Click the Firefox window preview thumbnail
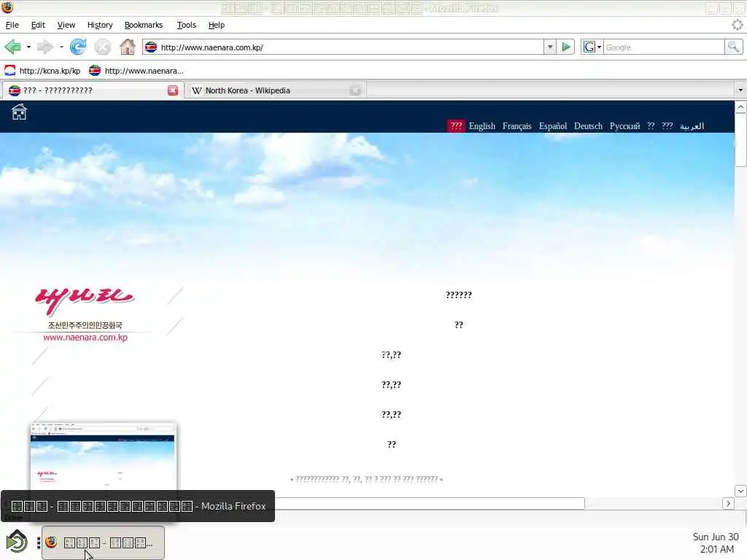The height and width of the screenshot is (560, 747). 102,456
